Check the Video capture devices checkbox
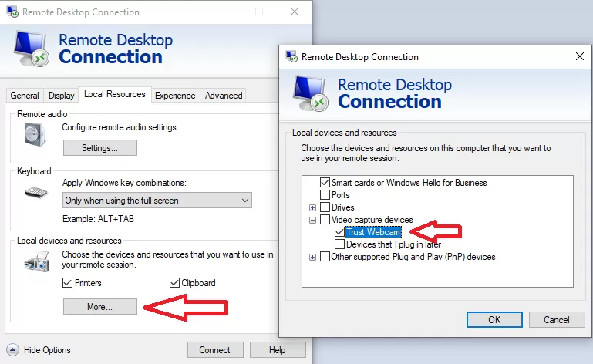Image resolution: width=593 pixels, height=364 pixels. click(x=325, y=220)
